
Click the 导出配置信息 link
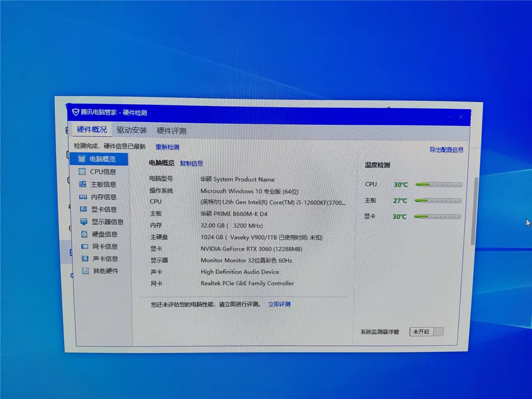tap(446, 150)
